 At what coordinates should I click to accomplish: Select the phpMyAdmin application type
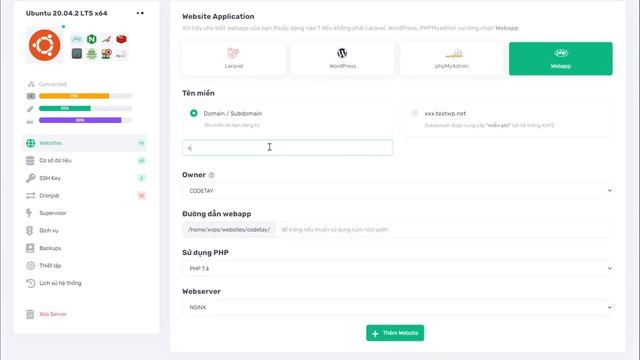tap(451, 58)
